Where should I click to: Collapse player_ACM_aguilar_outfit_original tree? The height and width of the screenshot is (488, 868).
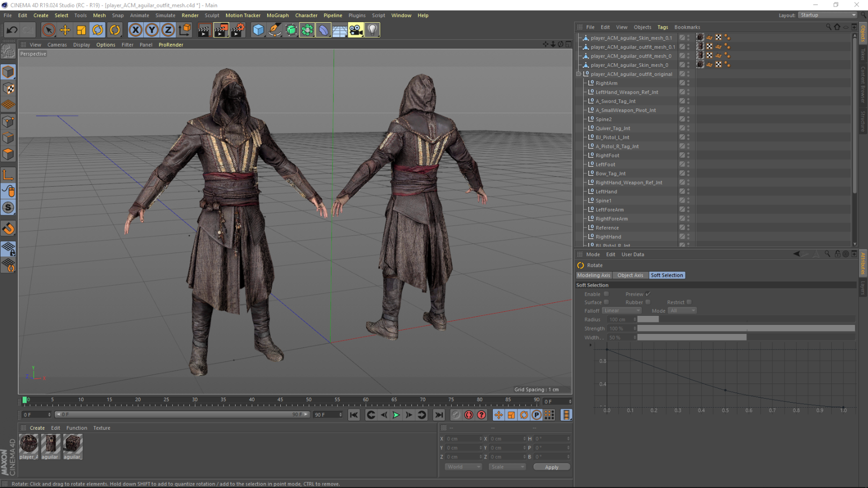(x=579, y=74)
